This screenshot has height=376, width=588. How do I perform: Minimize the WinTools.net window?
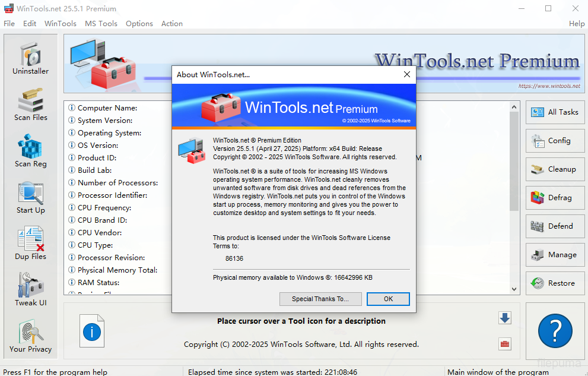(522, 8)
